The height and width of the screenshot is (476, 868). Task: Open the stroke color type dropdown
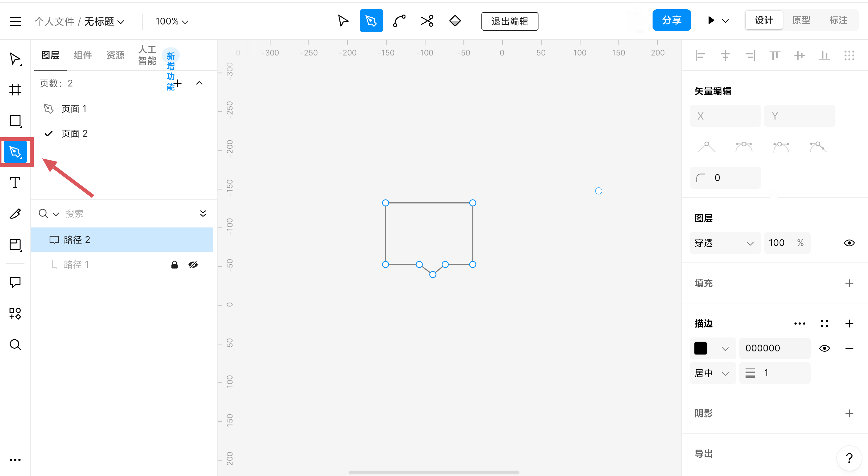click(x=725, y=348)
